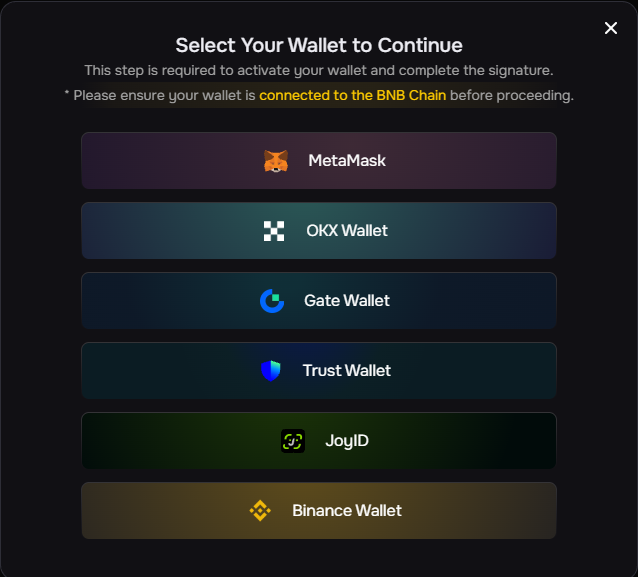Click the 'Trust Wallet' text label
The height and width of the screenshot is (577, 638).
(347, 371)
